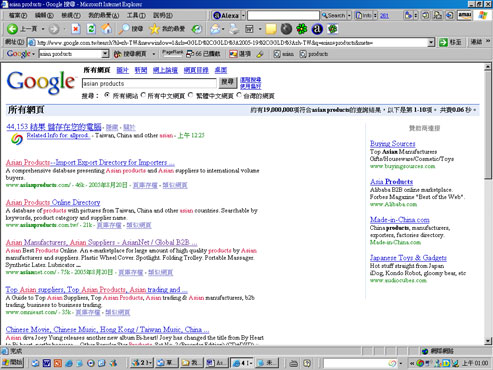This screenshot has height=370, width=493.
Task: Select the third radio (Traditional Chinese pages)
Action: coord(191,95)
